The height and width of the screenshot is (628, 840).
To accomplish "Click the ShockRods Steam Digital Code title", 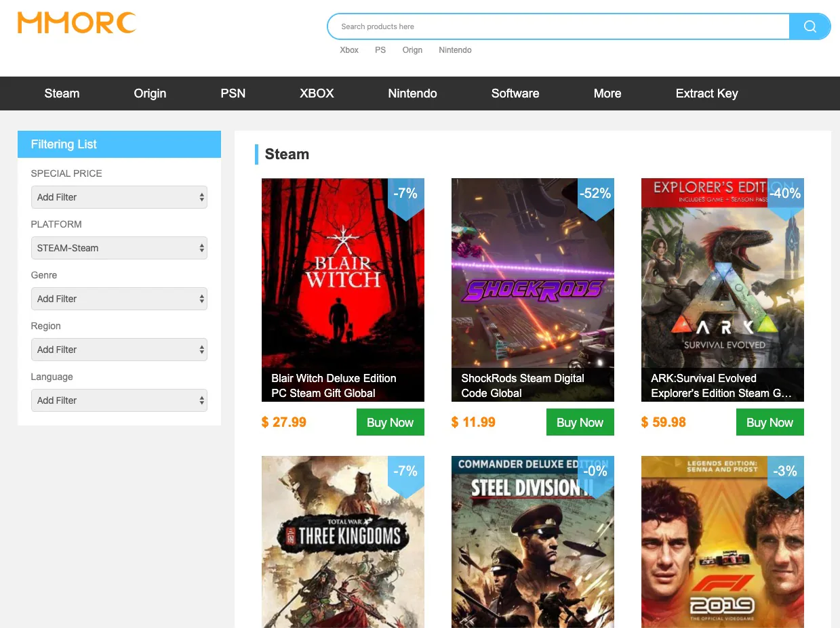I will coord(523,385).
